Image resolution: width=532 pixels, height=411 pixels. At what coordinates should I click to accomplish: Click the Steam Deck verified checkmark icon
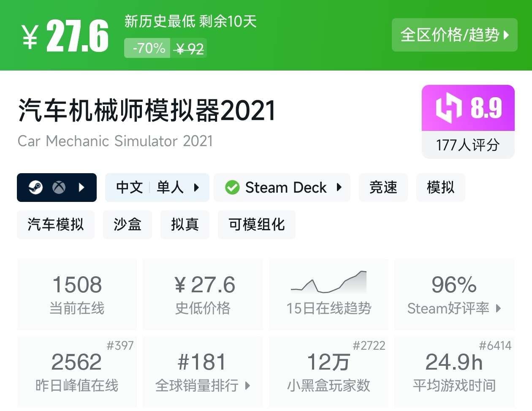click(232, 187)
